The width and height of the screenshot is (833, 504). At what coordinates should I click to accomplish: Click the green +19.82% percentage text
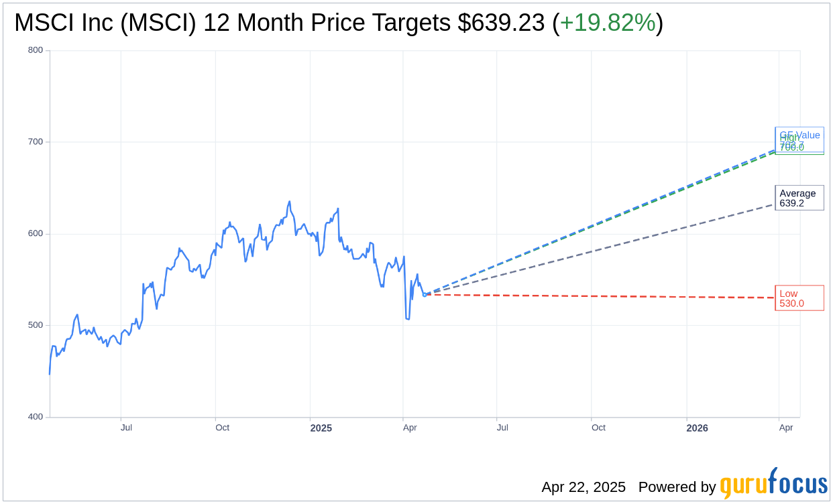[x=607, y=23]
